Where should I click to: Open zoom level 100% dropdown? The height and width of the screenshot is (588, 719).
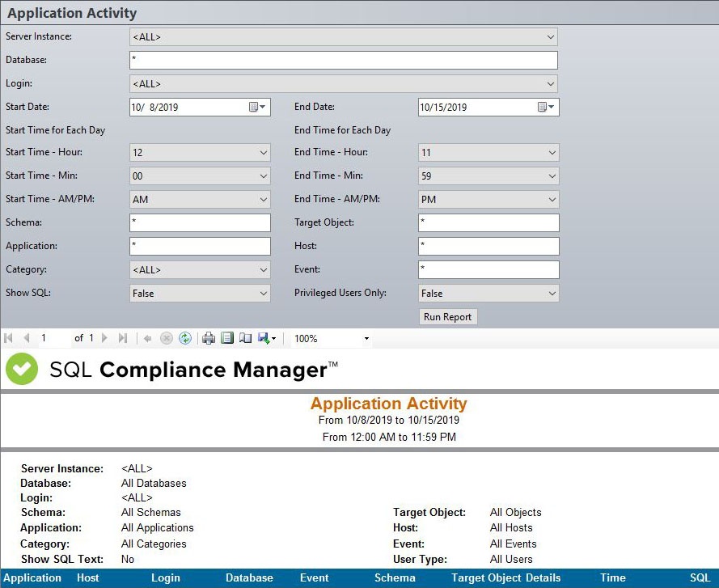pyautogui.click(x=366, y=339)
